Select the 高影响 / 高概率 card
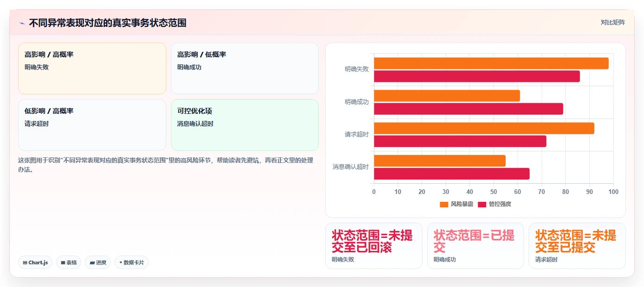Viewport: 644px width, 287px height. point(92,69)
